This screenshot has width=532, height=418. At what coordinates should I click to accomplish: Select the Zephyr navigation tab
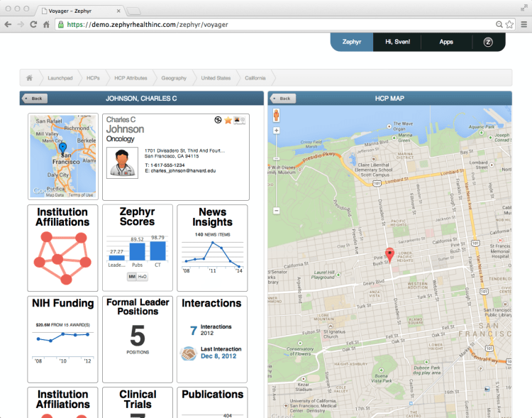coord(352,42)
